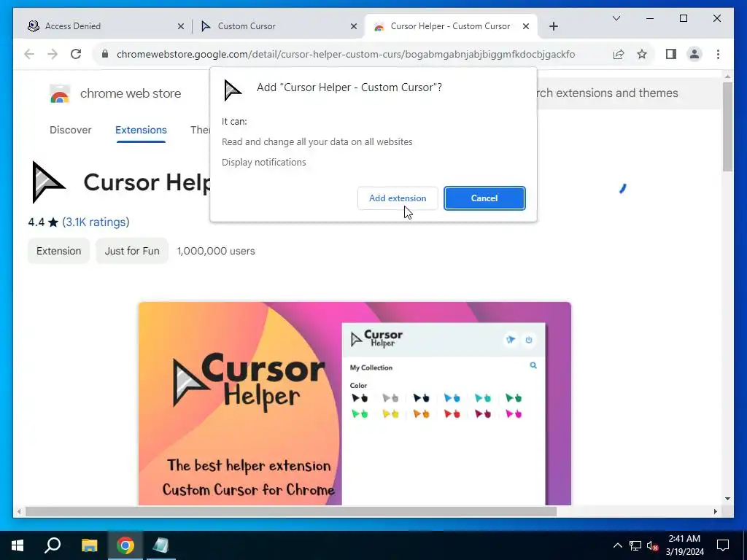Click 'Read and change all your data' text
Screen dimensions: 747x560
pyautogui.click(x=317, y=142)
